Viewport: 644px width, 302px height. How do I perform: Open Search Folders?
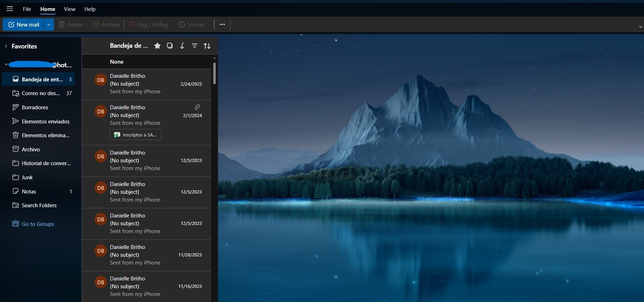pos(38,205)
